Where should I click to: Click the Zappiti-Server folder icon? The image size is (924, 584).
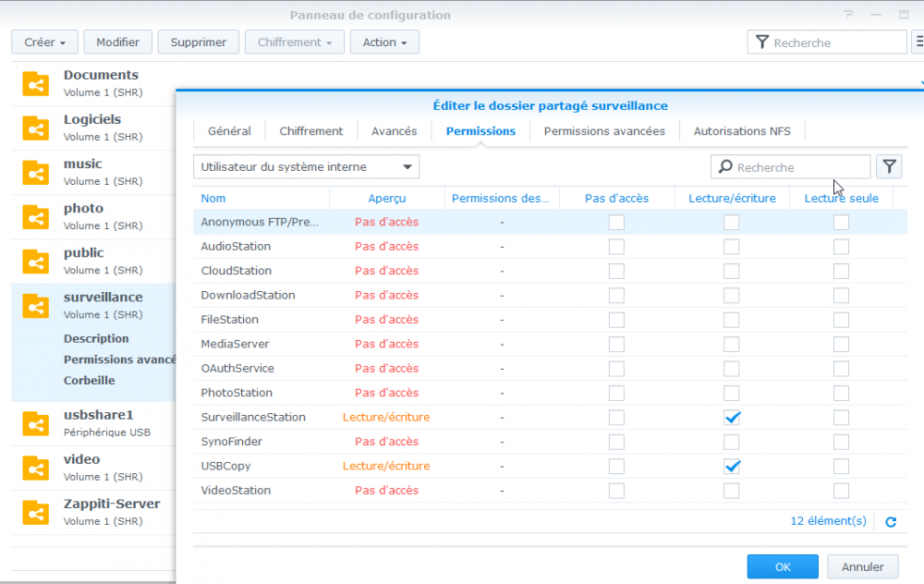pyautogui.click(x=36, y=512)
